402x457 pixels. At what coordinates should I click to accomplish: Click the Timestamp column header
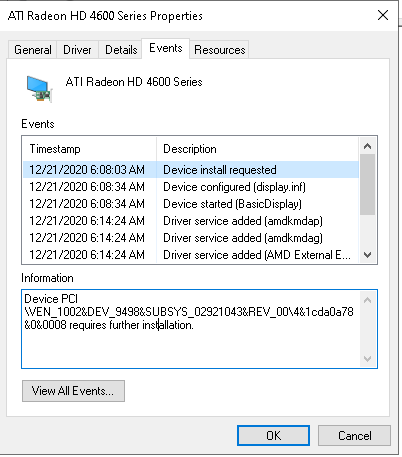(90, 149)
